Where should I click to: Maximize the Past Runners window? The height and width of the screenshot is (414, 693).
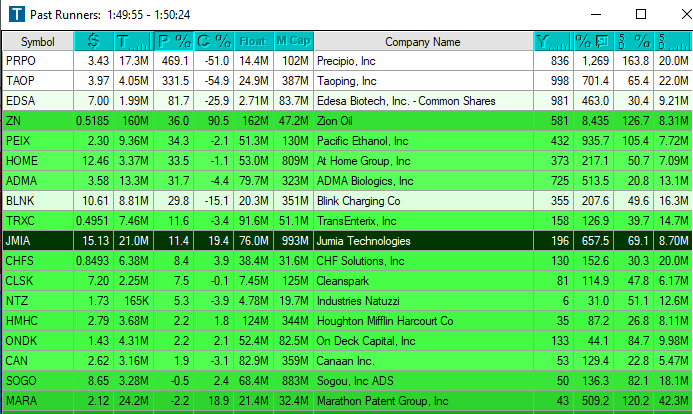coord(641,14)
